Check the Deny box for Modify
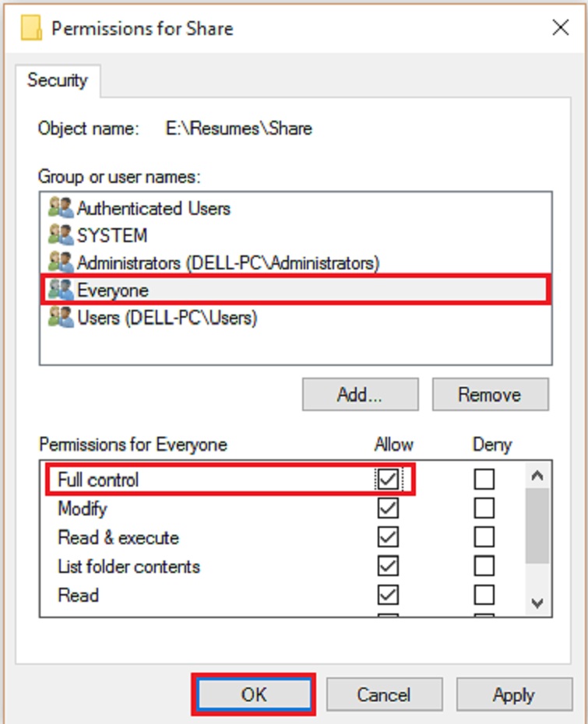Screen dimensions: 588x724 click(484, 508)
